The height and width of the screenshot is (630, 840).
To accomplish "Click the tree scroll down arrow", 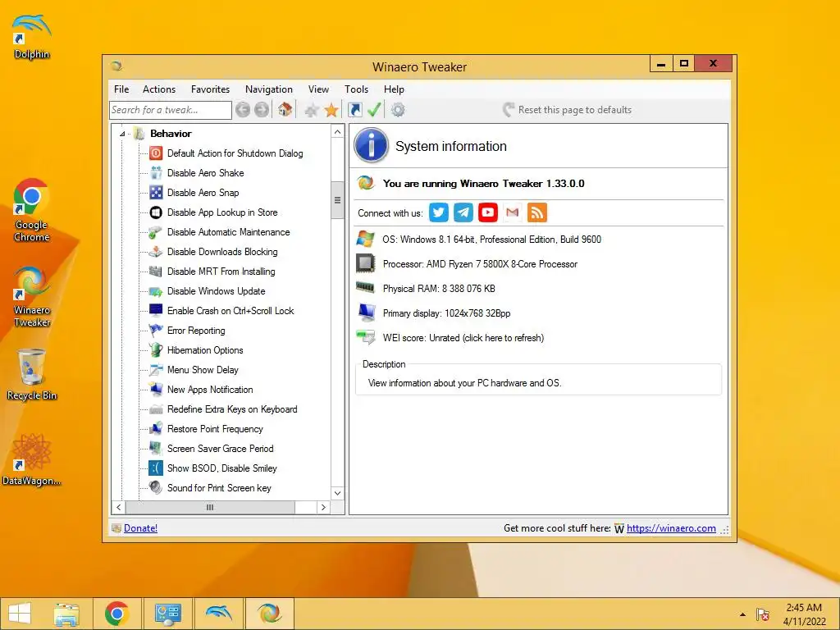I will (x=337, y=493).
